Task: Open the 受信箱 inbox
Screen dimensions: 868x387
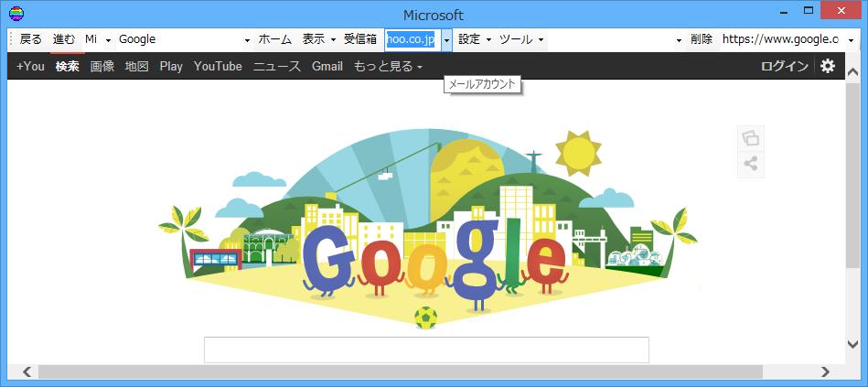Action: click(x=360, y=39)
